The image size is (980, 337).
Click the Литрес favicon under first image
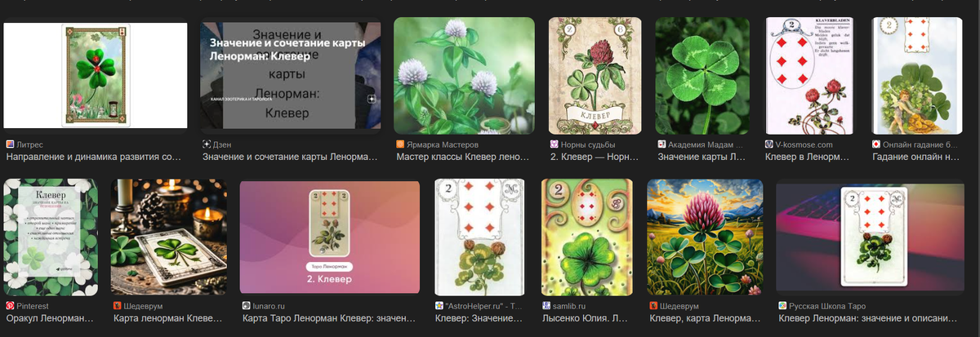[x=10, y=144]
